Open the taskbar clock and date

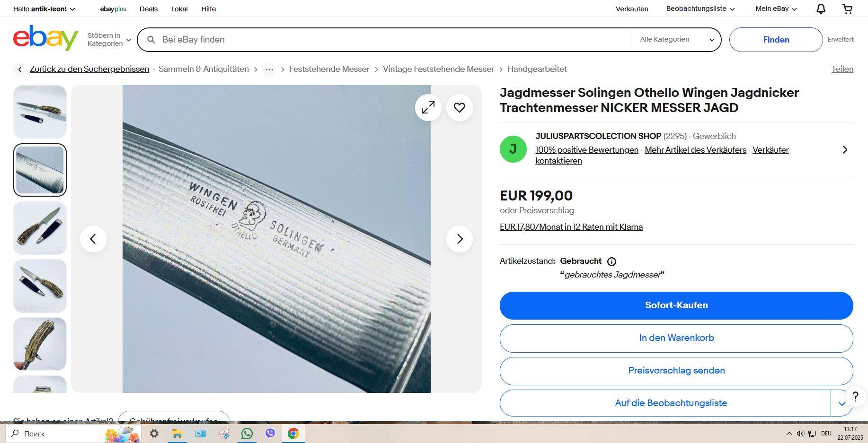tap(850, 434)
